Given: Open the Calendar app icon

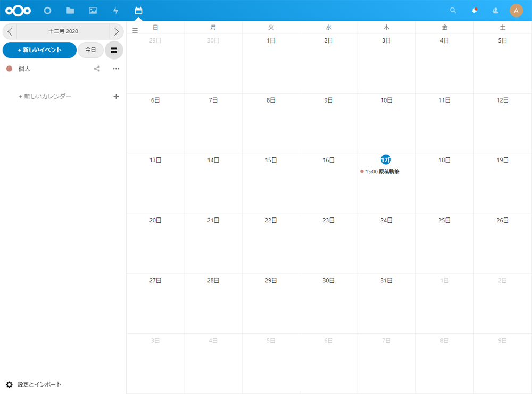Looking at the screenshot, I should 138,11.
